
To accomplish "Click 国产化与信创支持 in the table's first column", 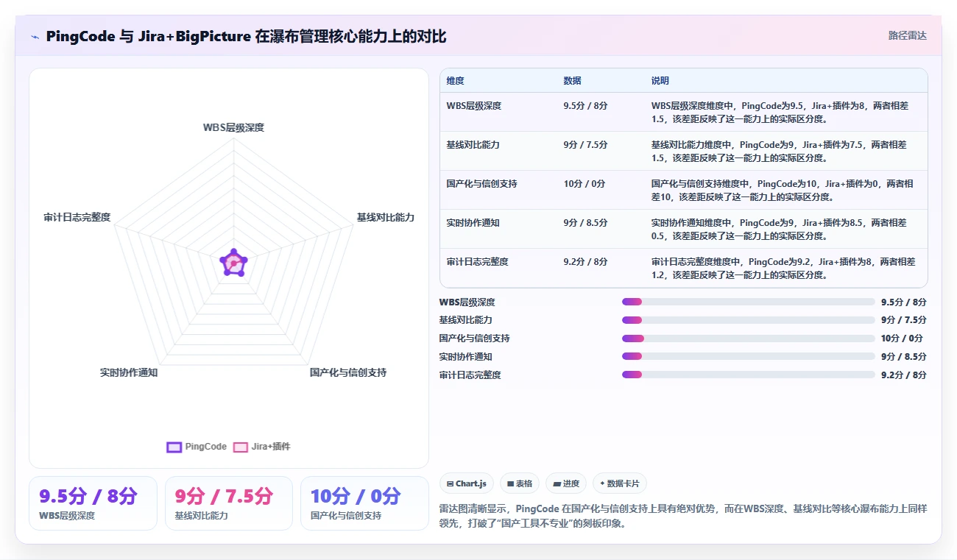I will point(481,184).
